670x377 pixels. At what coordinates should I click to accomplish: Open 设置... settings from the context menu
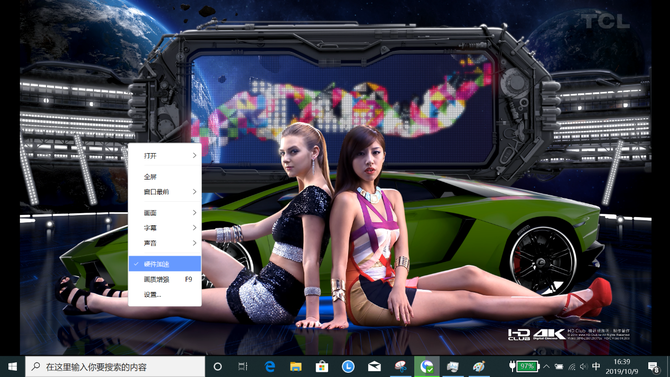coord(165,295)
